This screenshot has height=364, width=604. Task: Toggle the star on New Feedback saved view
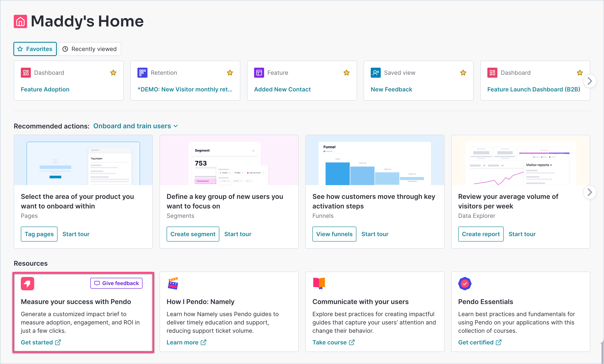(x=463, y=73)
